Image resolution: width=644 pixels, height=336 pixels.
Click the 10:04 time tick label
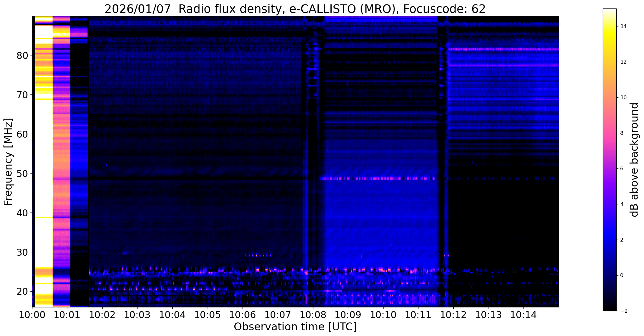tap(172, 315)
